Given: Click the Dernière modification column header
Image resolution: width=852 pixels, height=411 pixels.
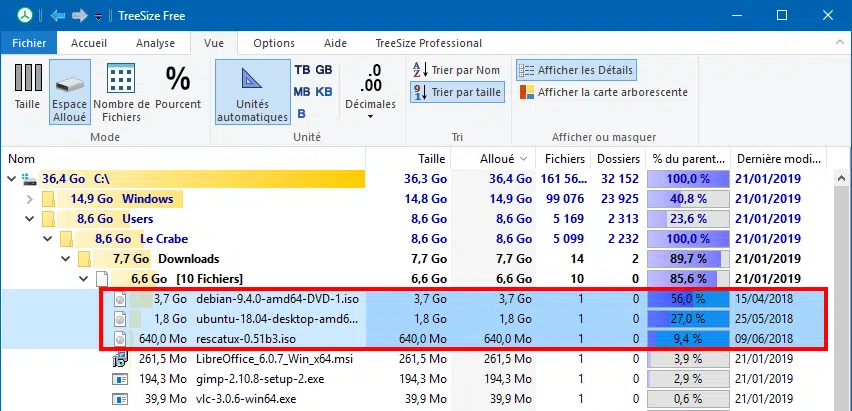Looking at the screenshot, I should [x=779, y=159].
